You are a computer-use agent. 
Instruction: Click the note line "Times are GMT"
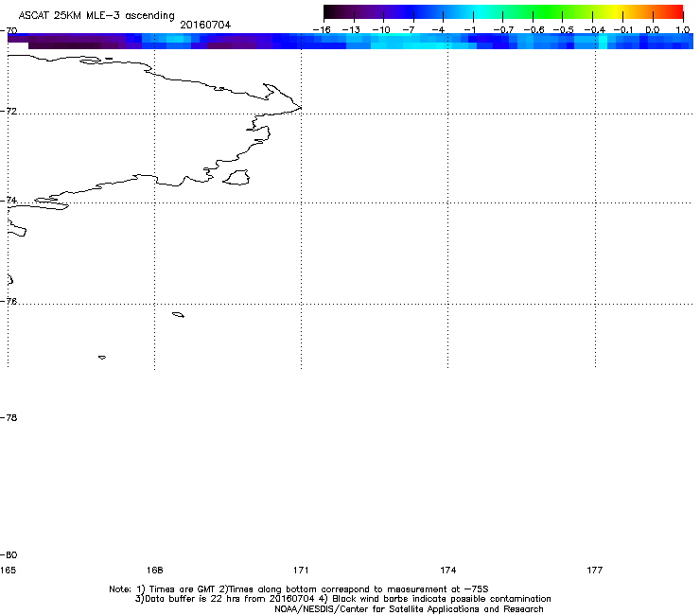pyautogui.click(x=183, y=589)
